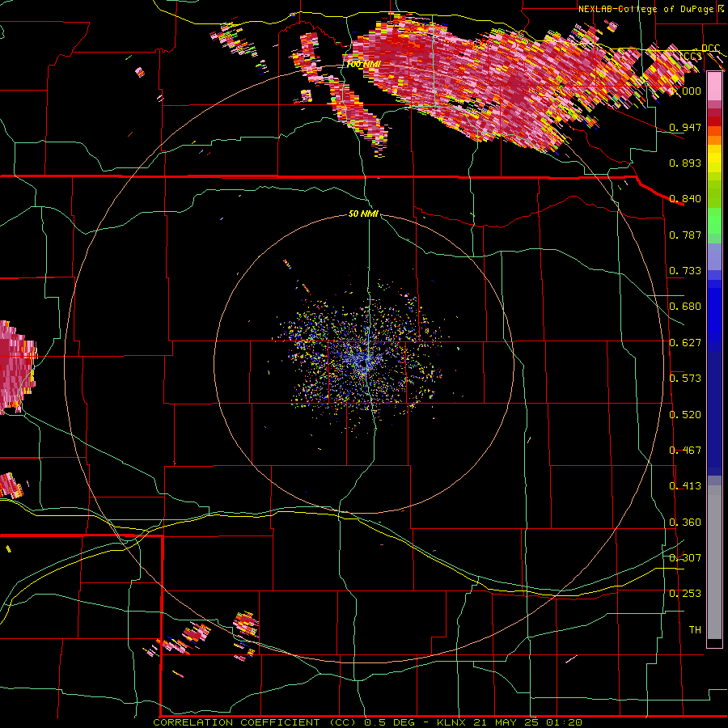Click the 0.467 scale value
The image size is (728, 728).
click(685, 451)
